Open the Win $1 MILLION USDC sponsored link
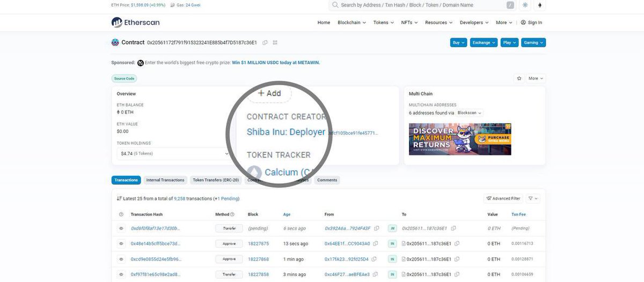 [x=276, y=63]
